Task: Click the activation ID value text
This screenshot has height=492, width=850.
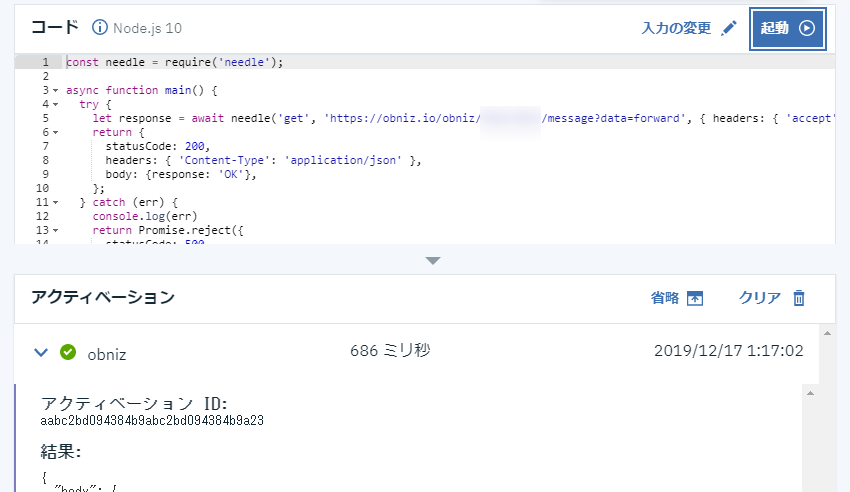Action: [152, 421]
